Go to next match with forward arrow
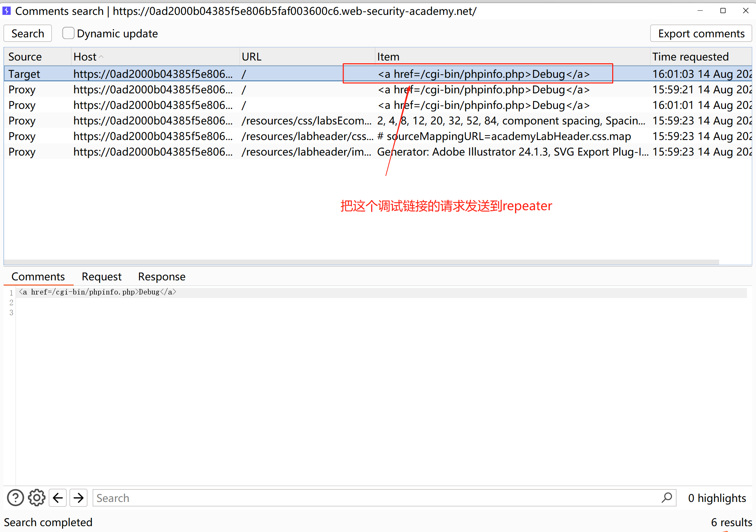The width and height of the screenshot is (756, 532). click(x=78, y=498)
